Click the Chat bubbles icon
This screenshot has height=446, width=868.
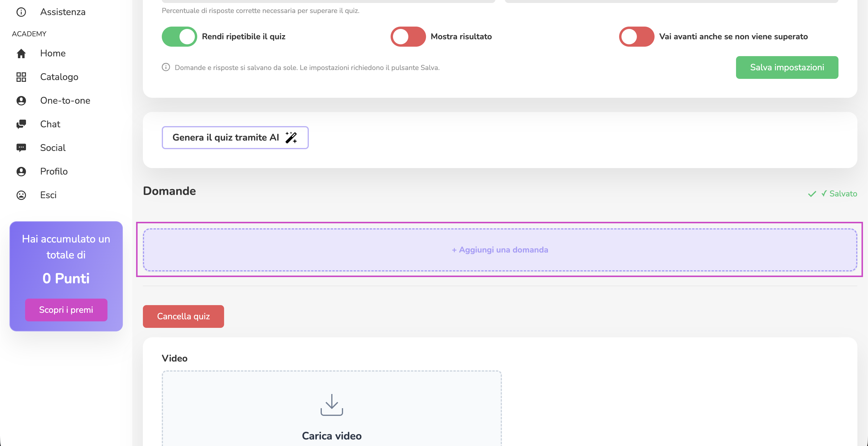pos(21,124)
